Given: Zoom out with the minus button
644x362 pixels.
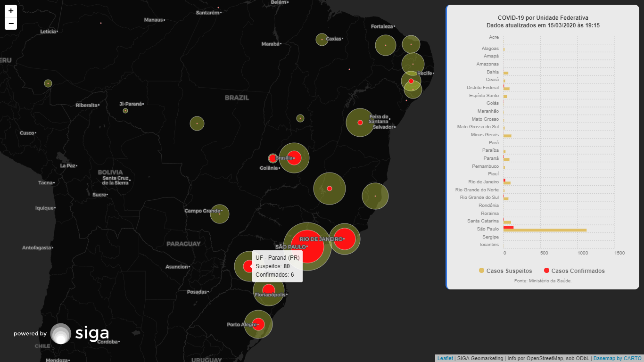Looking at the screenshot, I should point(11,24).
